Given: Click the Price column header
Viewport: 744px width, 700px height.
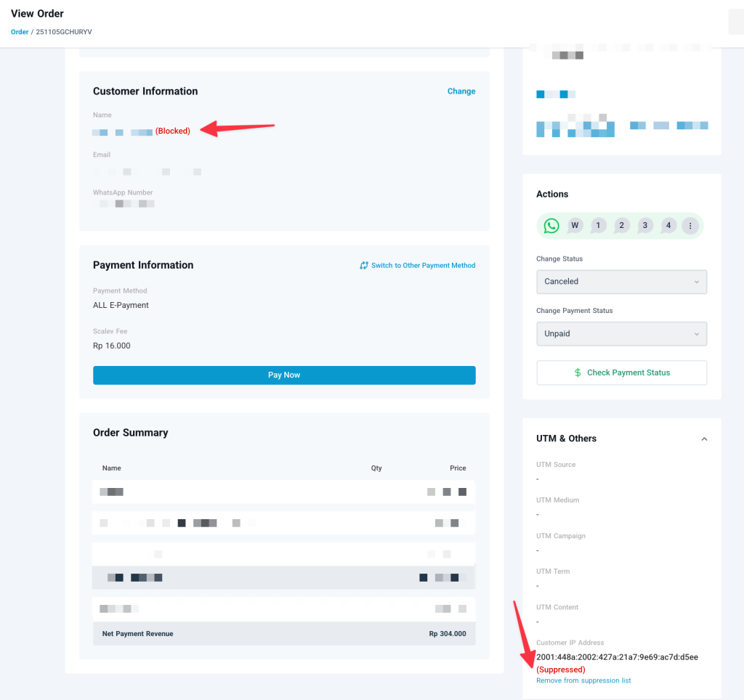Looking at the screenshot, I should coord(458,468).
